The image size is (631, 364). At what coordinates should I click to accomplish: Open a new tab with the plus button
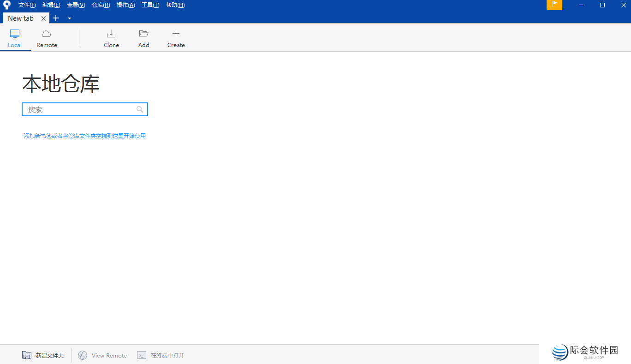pyautogui.click(x=56, y=18)
